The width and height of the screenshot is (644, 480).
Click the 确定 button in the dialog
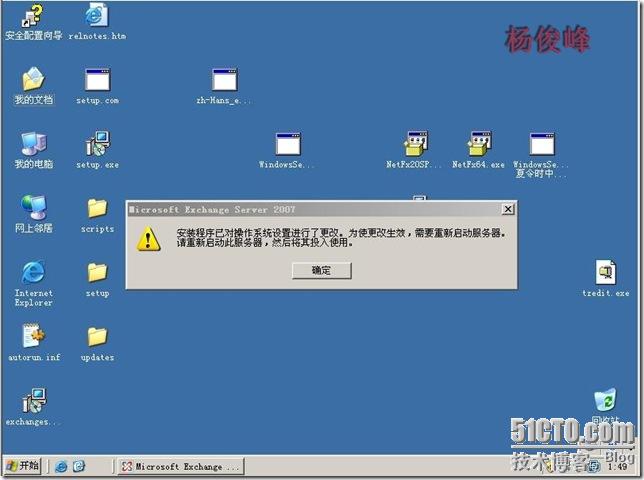[x=322, y=270]
